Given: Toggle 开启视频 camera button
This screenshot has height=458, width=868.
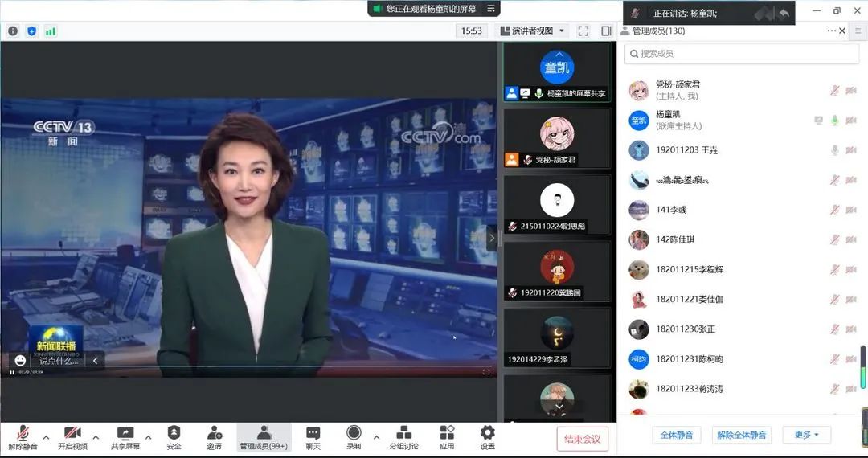Looking at the screenshot, I should pyautogui.click(x=72, y=437).
